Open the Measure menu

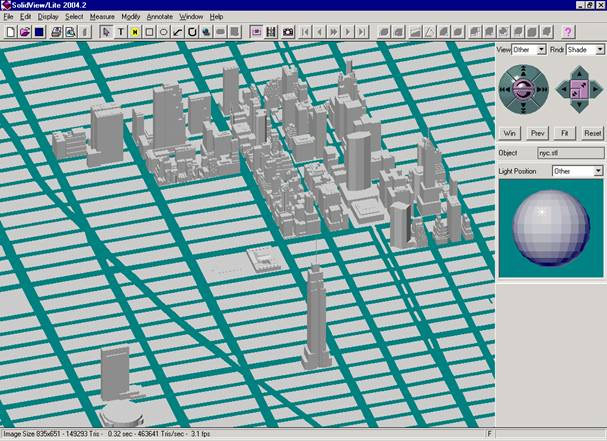coord(102,17)
